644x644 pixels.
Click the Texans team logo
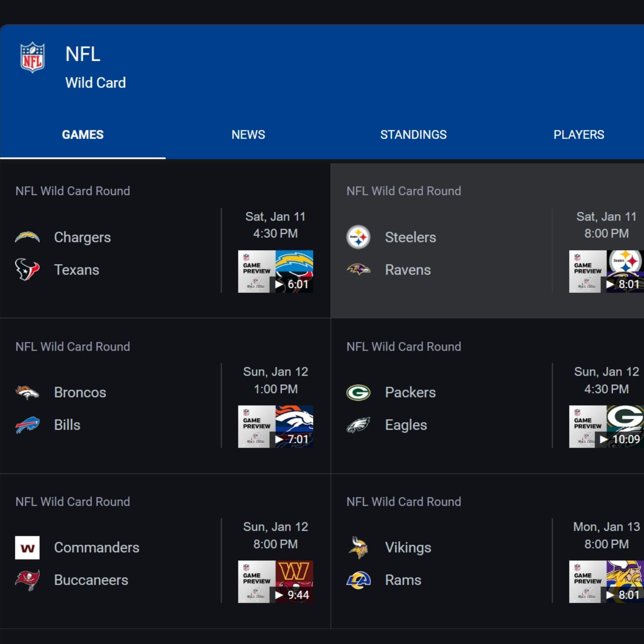click(27, 270)
